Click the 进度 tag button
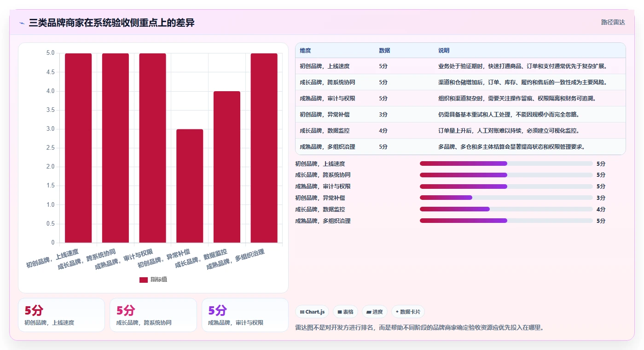Image resolution: width=644 pixels, height=350 pixels. (375, 312)
